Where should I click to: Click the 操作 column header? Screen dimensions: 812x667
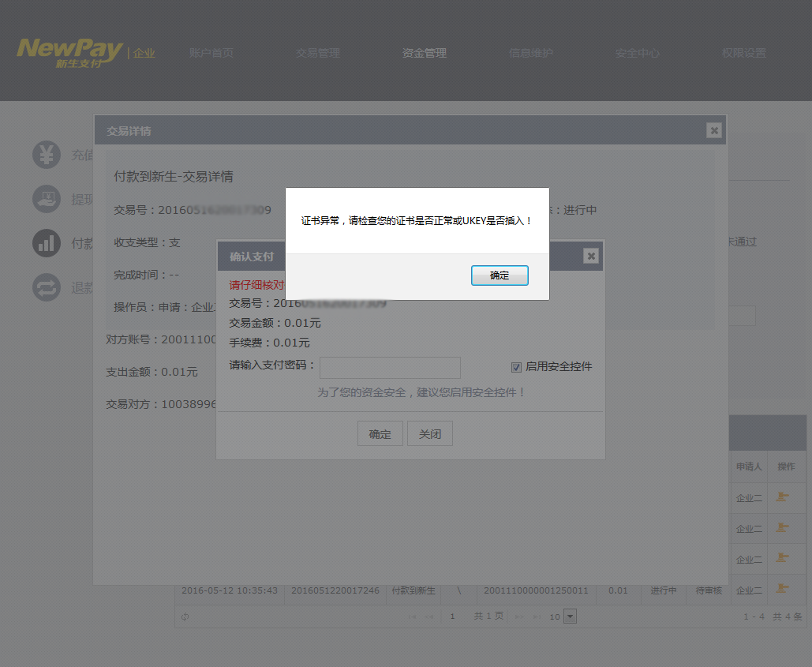[786, 467]
